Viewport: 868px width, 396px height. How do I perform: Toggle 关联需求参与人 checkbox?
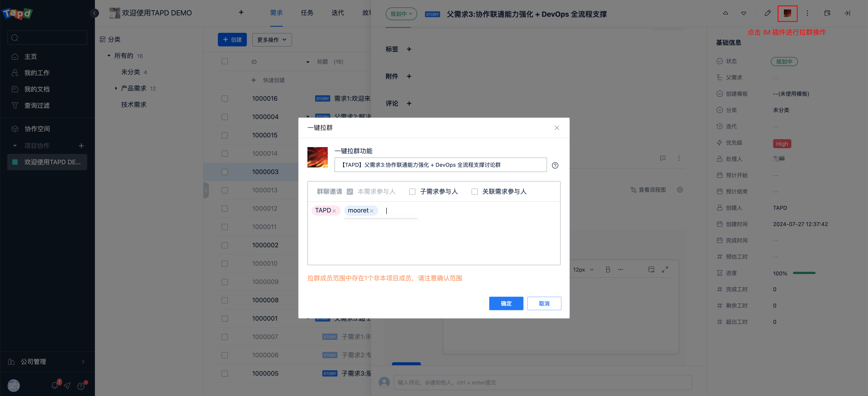click(x=474, y=192)
